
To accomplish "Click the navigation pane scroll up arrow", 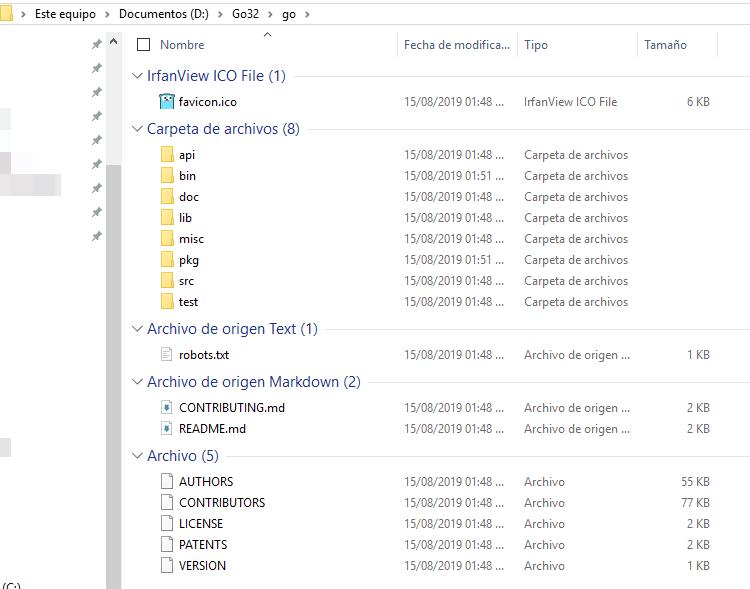I will (113, 42).
